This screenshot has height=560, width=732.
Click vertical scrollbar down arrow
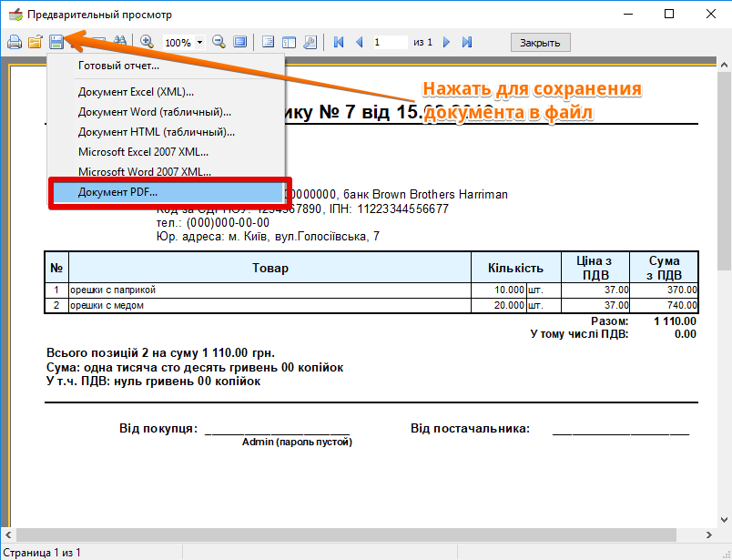point(724,520)
